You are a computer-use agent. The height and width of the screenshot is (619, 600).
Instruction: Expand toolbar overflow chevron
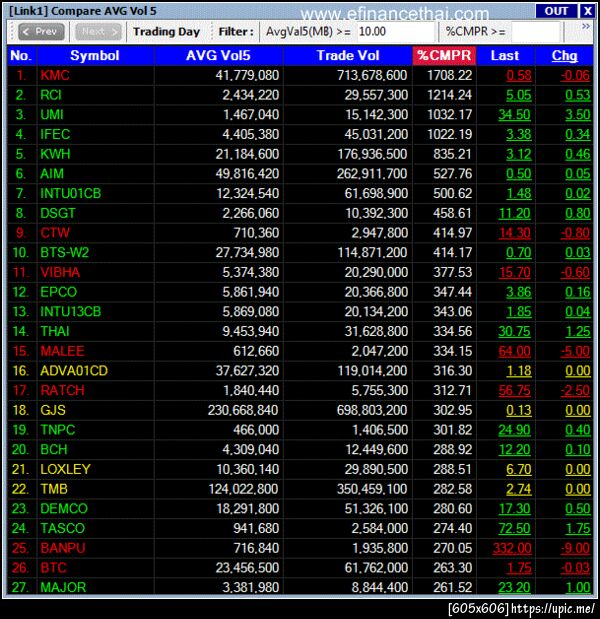tap(586, 26)
